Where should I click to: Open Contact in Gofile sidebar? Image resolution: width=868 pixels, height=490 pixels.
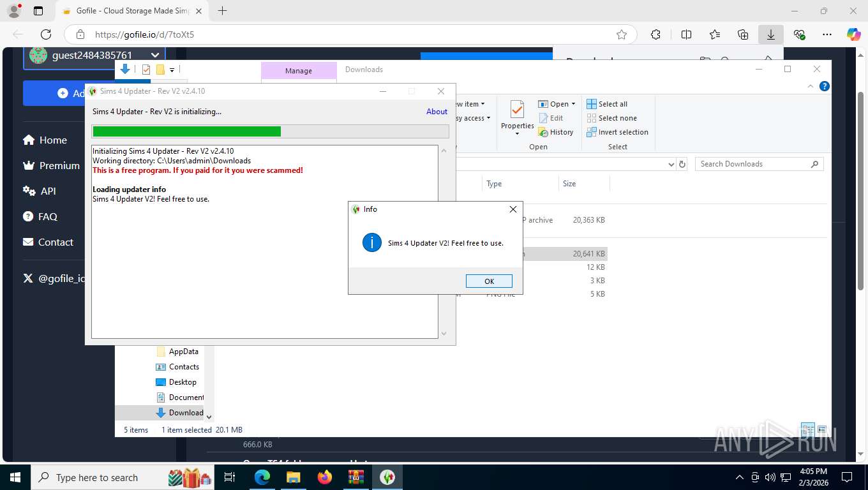pyautogui.click(x=48, y=242)
